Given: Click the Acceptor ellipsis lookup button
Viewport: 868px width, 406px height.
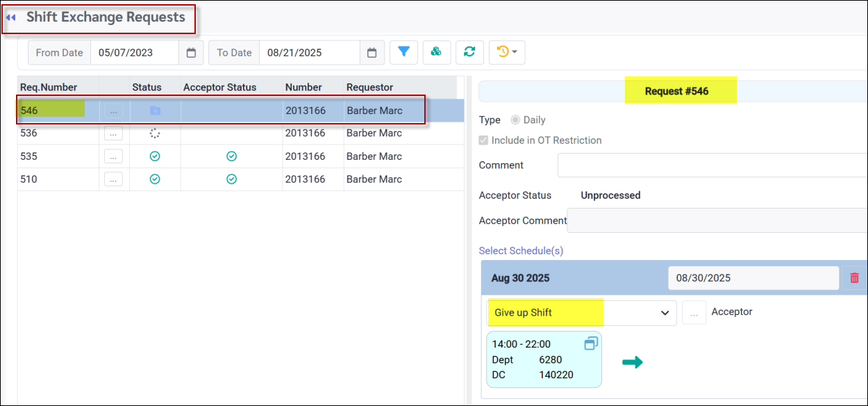Looking at the screenshot, I should [694, 313].
